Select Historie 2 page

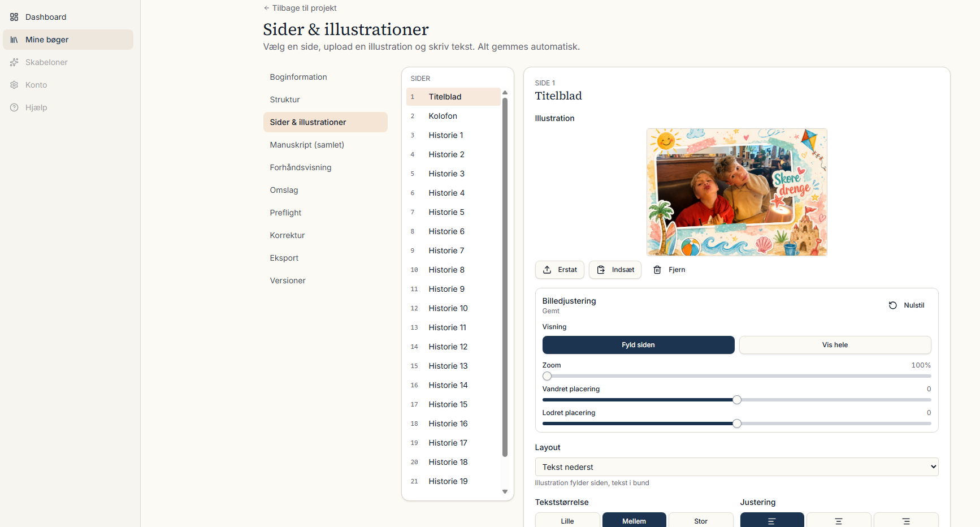pyautogui.click(x=453, y=154)
